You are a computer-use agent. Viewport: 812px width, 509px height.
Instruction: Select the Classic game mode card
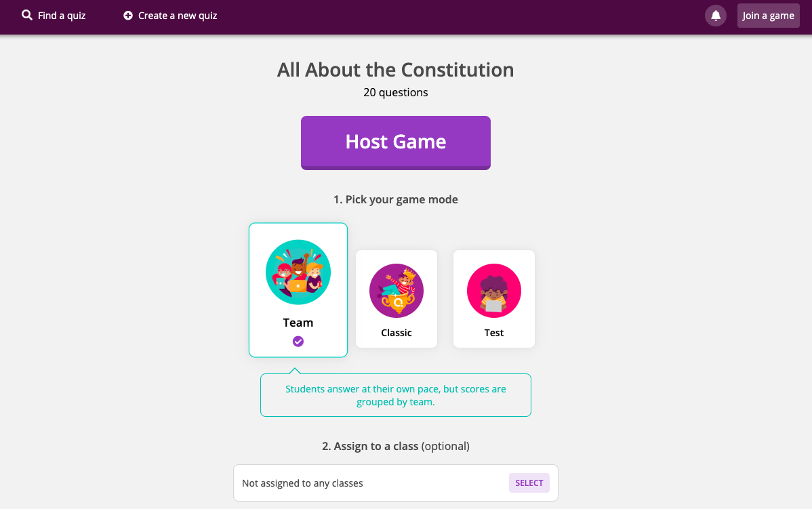(x=396, y=299)
